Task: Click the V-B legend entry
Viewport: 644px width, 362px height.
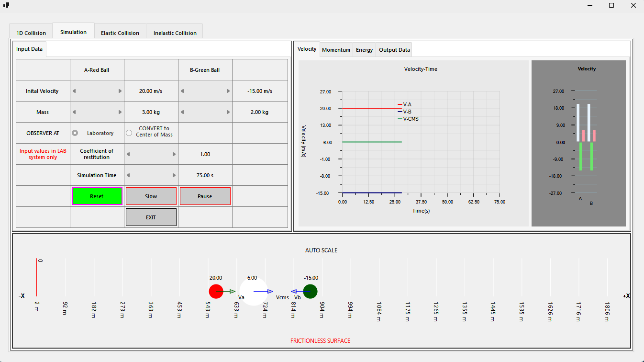Action: click(405, 112)
